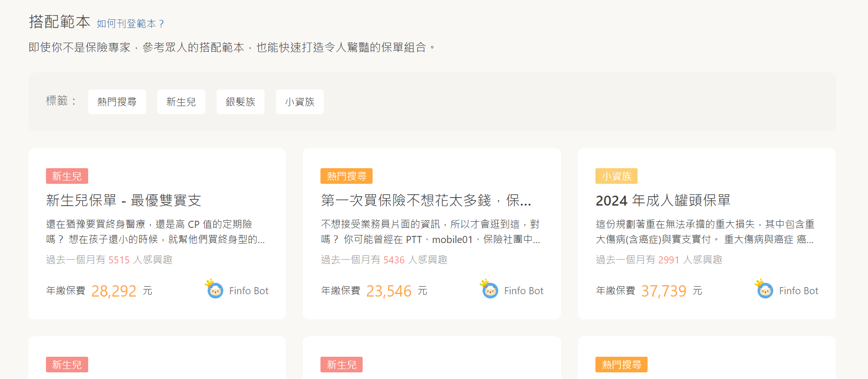Click the 搭配範本 section heading
Screen dimensions: 868x379
coord(60,22)
